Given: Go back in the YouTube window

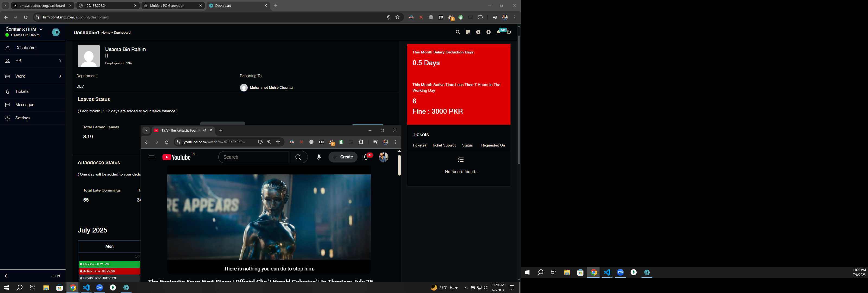Looking at the screenshot, I should click(146, 142).
